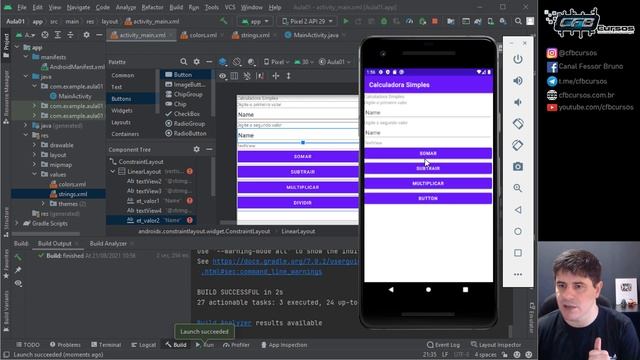Open the Build Analyzer tab
The image size is (640, 360).
pyautogui.click(x=108, y=244)
